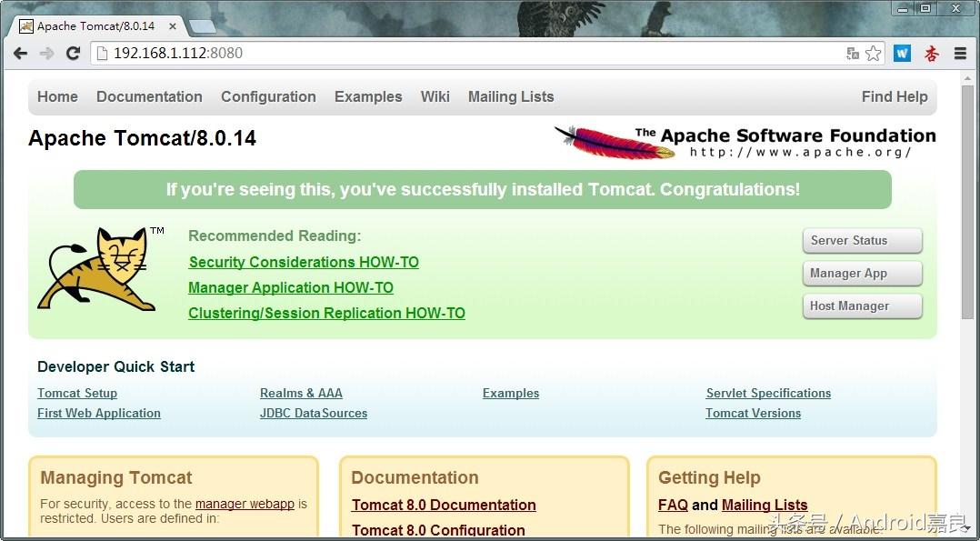Screen dimensions: 980x541
Task: Click the Managing Tomcat heading
Action: pos(116,478)
